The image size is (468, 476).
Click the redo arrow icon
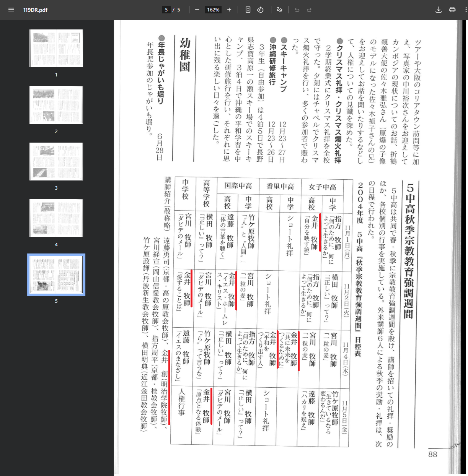(x=309, y=10)
